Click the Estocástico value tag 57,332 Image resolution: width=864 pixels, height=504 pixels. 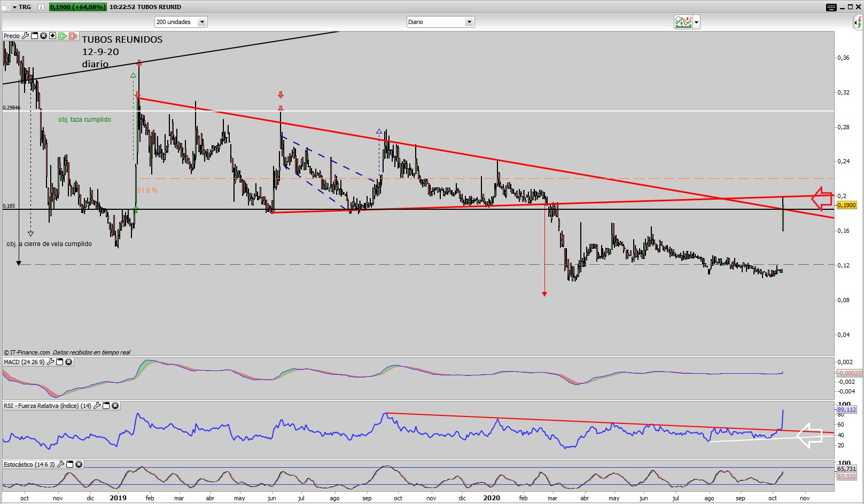846,476
